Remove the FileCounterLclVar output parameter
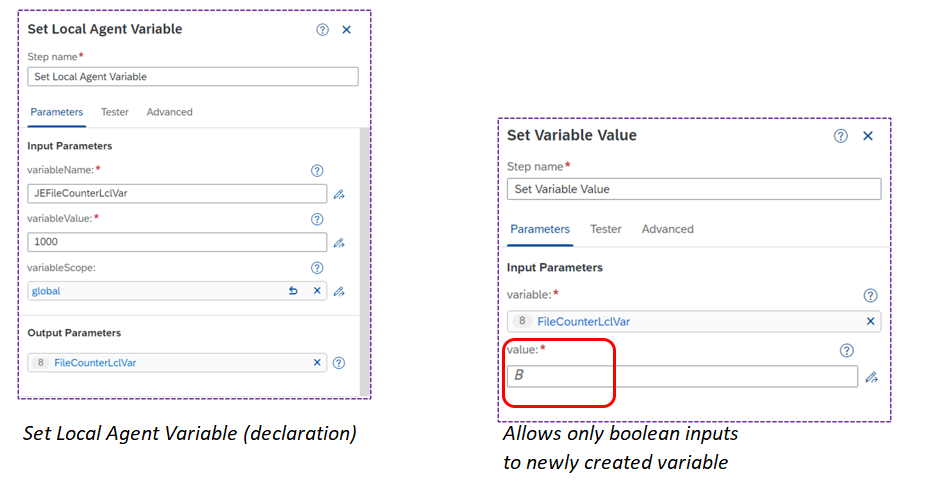 (317, 362)
